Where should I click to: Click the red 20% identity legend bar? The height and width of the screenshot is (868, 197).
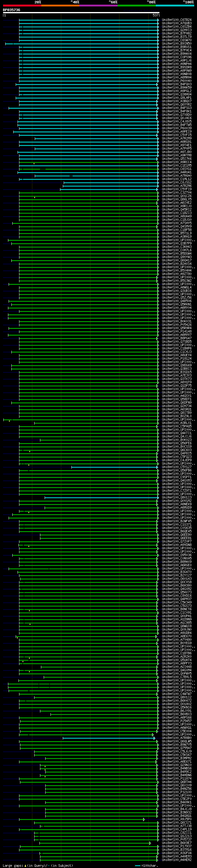pos(22,6)
